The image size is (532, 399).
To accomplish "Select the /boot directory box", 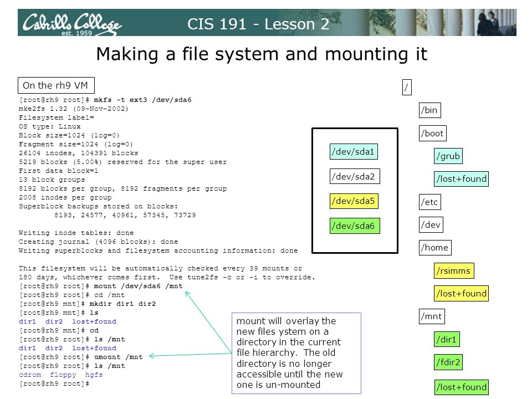I will [x=433, y=134].
